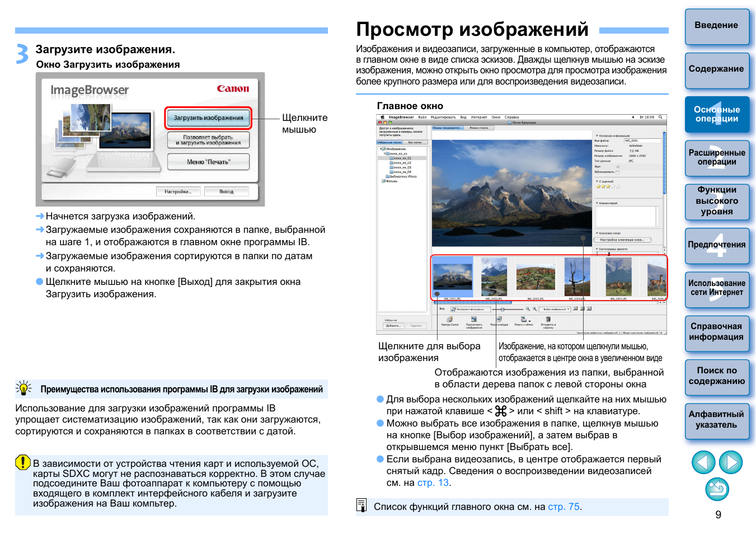Select the IMG_0004 bare tree thumbnail
756x534 pixels.
pyautogui.click(x=577, y=277)
